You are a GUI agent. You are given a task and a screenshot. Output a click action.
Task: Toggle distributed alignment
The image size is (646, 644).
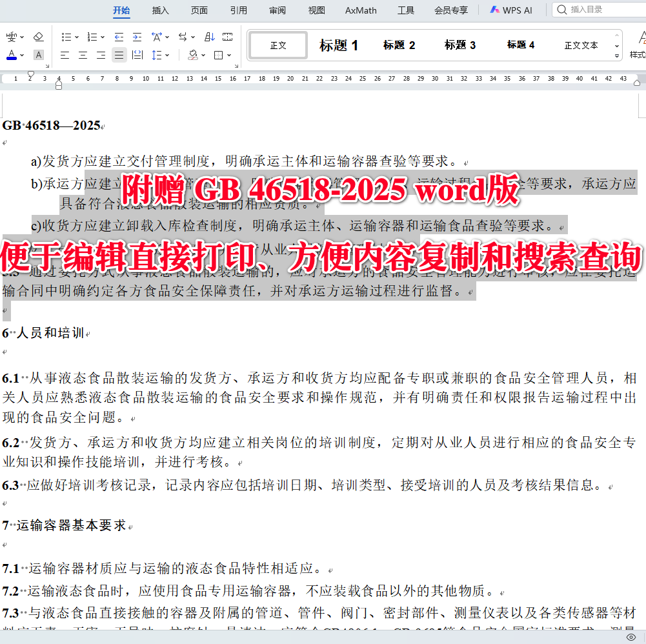137,55
